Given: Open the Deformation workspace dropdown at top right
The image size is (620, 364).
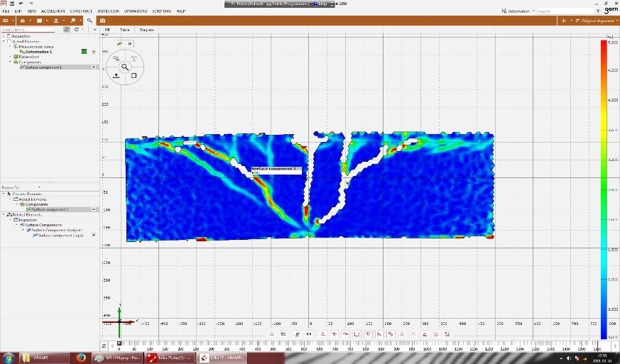Looking at the screenshot, I should [x=519, y=11].
